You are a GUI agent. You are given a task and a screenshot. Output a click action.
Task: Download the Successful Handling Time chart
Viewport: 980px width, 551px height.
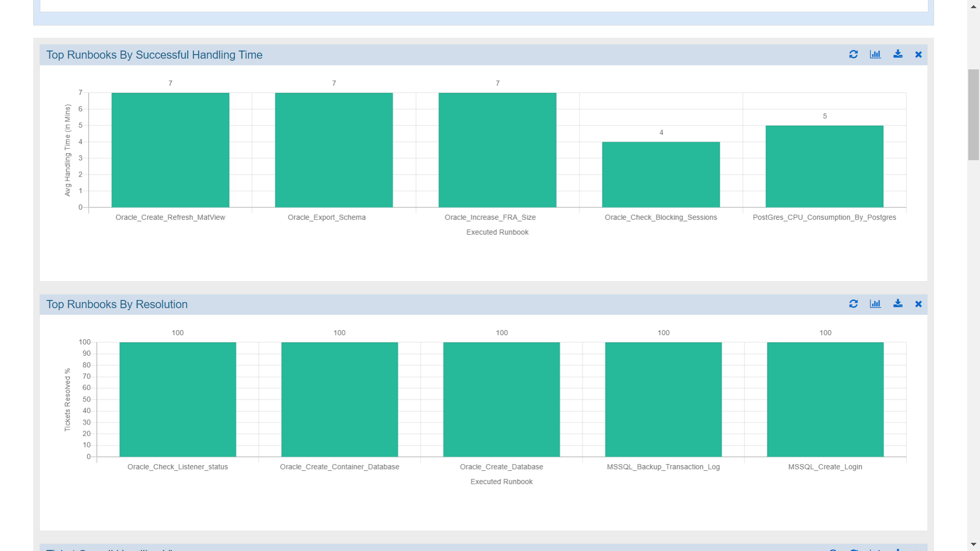[898, 54]
